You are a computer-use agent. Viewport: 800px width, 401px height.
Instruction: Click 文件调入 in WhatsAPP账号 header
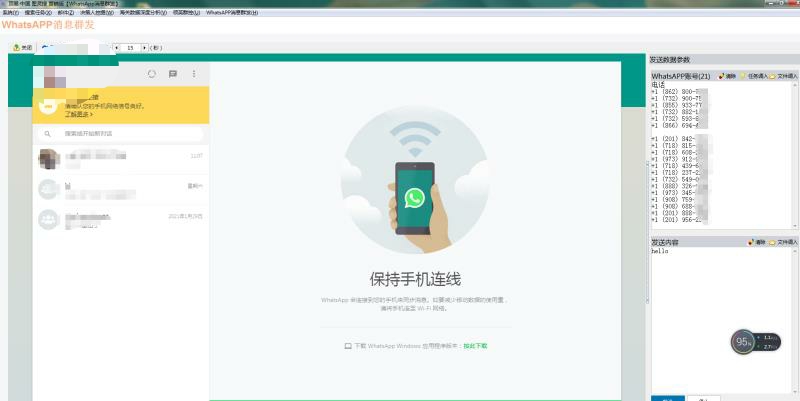(x=784, y=76)
